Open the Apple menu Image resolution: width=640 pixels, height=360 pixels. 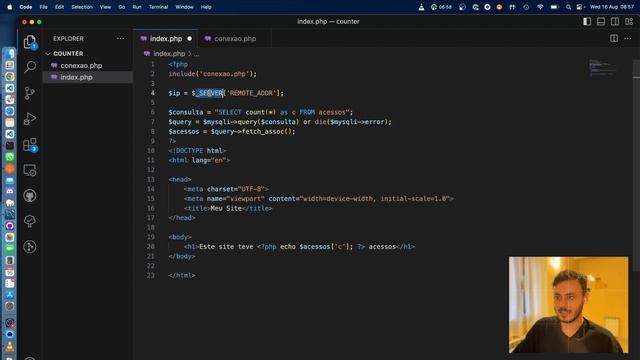[9, 7]
